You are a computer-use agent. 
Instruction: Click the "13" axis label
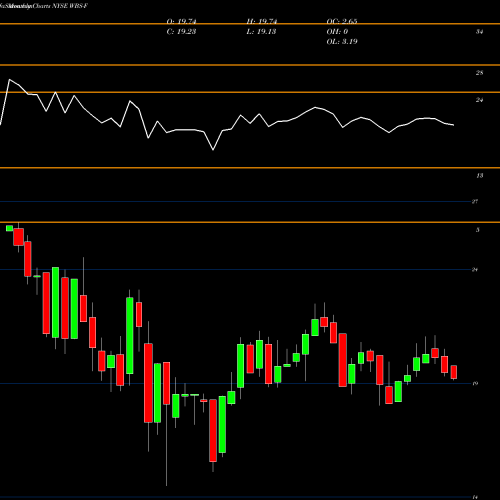click(479, 176)
